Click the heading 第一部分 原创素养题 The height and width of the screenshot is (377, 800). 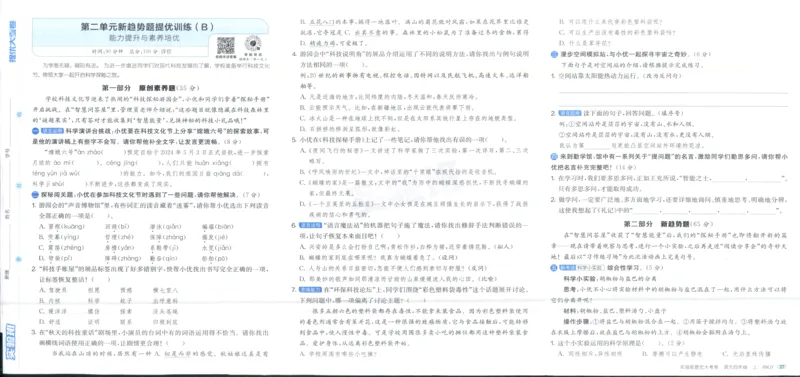point(138,87)
